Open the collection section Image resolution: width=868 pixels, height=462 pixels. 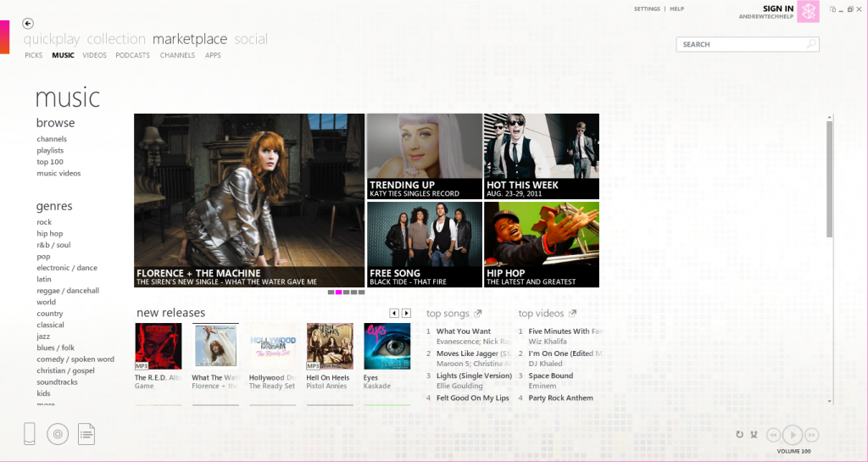click(x=116, y=39)
